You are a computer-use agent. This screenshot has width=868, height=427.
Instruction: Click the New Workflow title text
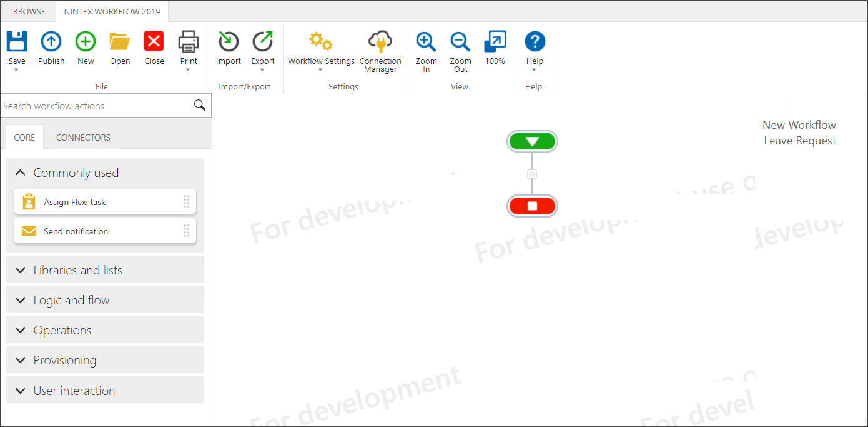point(799,124)
